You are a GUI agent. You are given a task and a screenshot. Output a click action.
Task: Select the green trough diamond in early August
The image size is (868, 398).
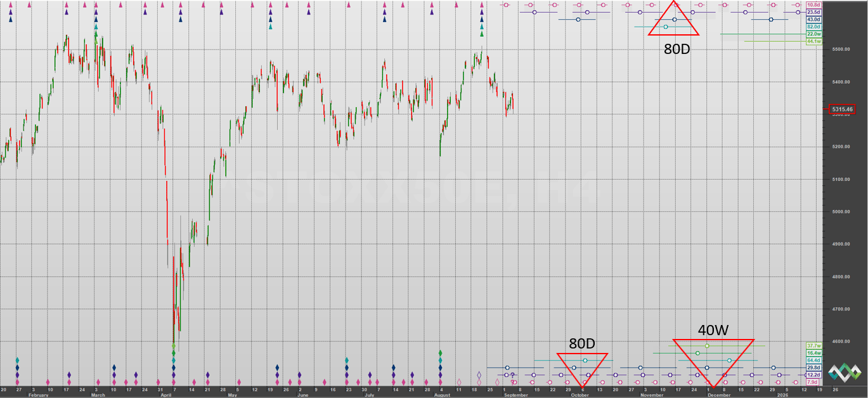pos(440,353)
